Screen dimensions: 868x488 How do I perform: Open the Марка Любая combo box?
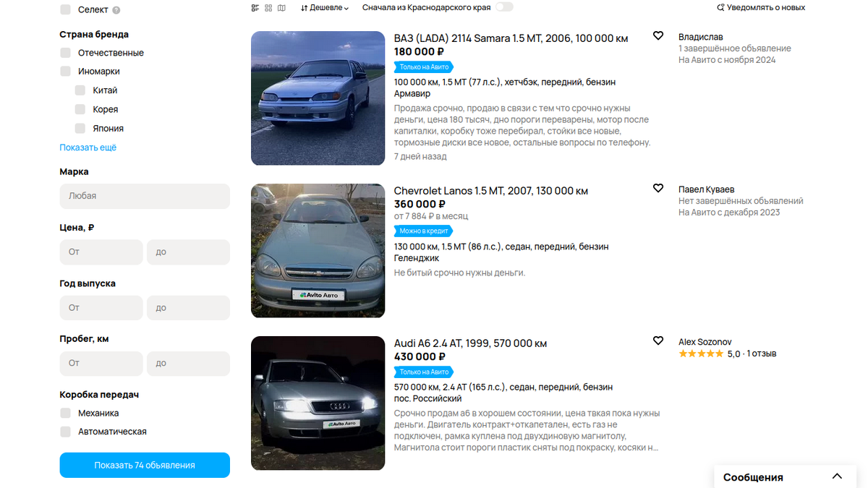(145, 196)
